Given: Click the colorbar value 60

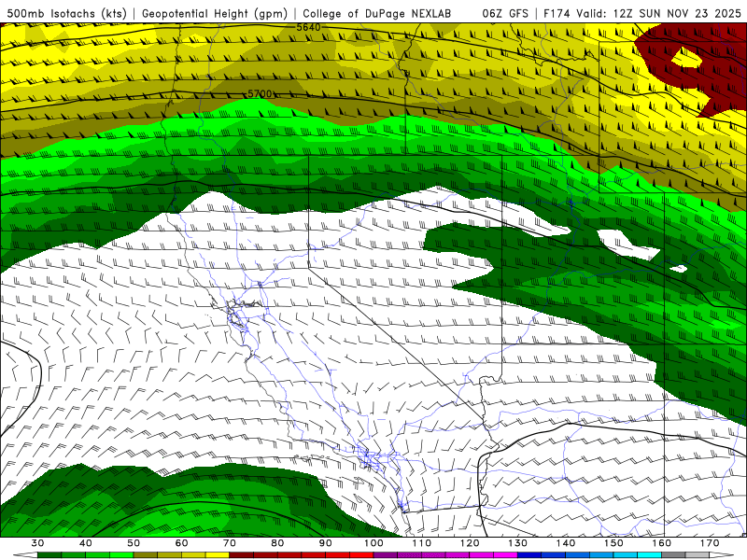Looking at the screenshot, I should point(181,543).
